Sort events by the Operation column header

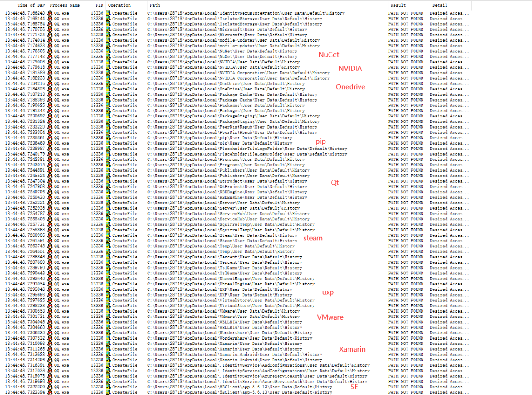119,5
